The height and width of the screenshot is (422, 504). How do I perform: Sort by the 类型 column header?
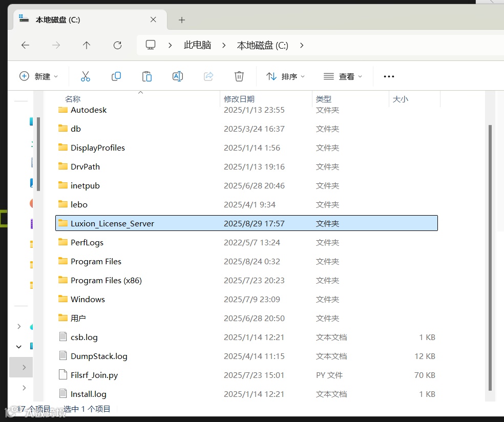(x=324, y=99)
